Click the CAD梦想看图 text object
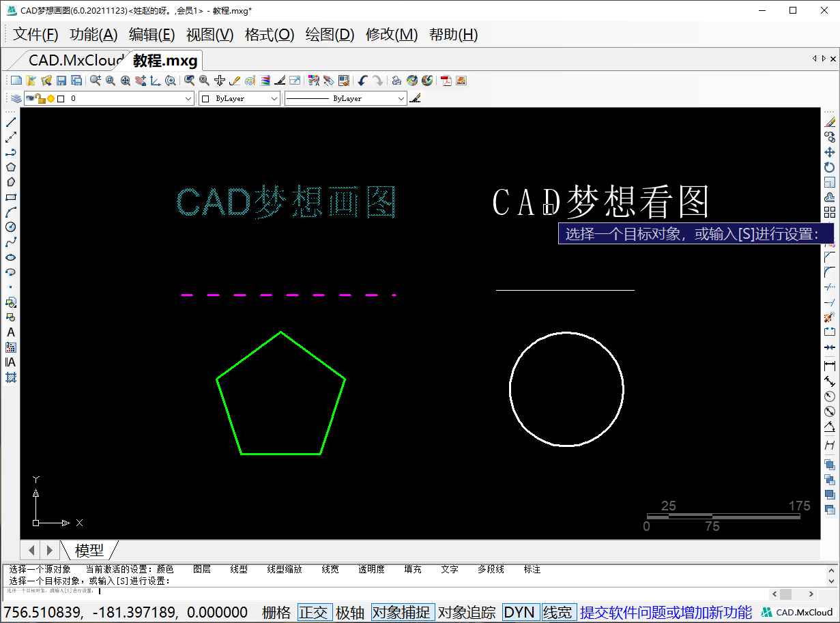 tap(601, 201)
